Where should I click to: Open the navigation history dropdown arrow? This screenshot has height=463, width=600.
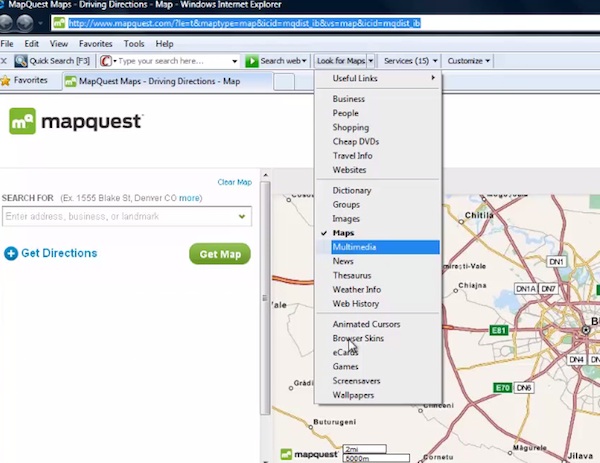[x=40, y=23]
